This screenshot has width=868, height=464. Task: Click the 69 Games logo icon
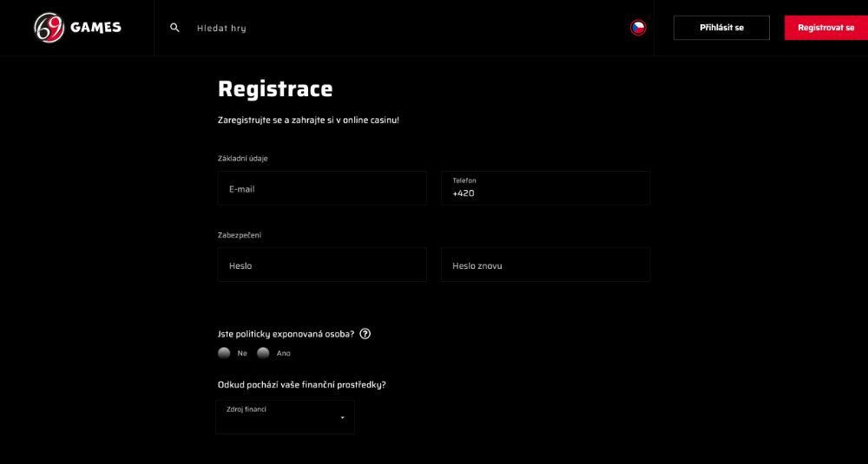49,28
